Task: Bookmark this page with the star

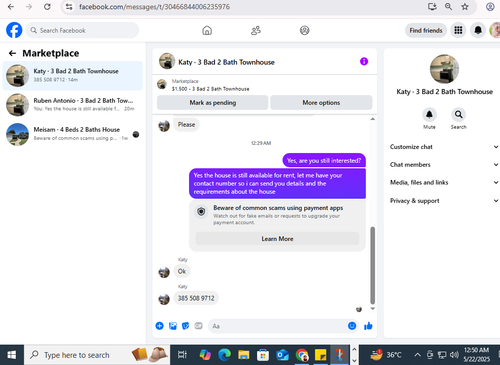Action: click(x=465, y=7)
